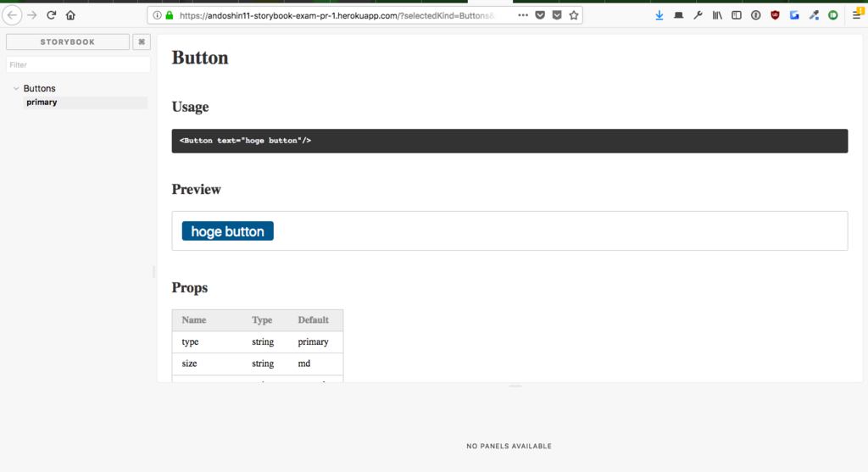
Task: Click the browser address bar URL
Action: coord(337,15)
